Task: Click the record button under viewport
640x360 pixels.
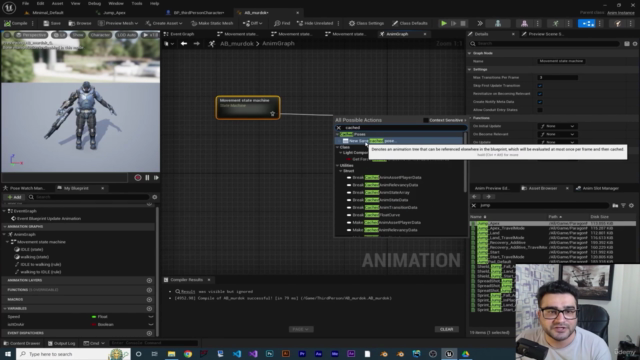Action: (x=138, y=178)
